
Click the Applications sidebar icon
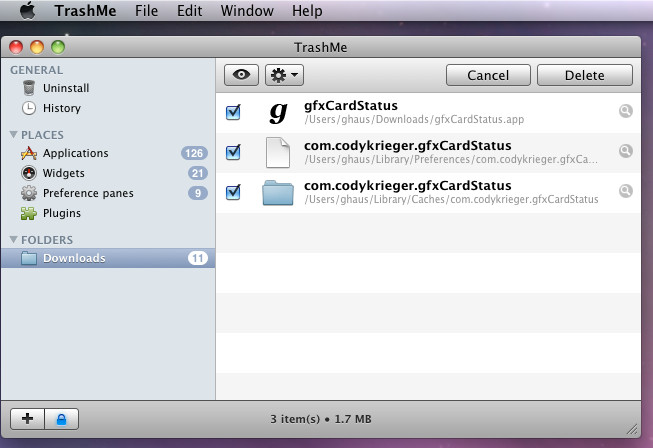29,153
